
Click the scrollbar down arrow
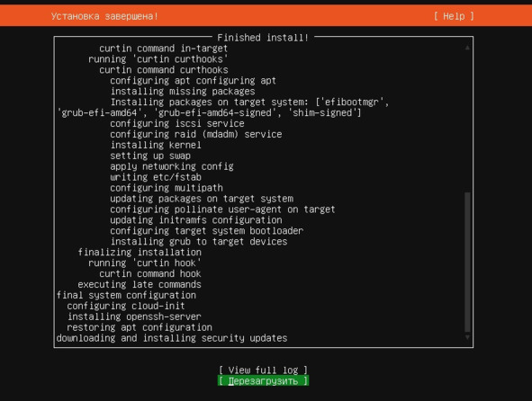467,337
